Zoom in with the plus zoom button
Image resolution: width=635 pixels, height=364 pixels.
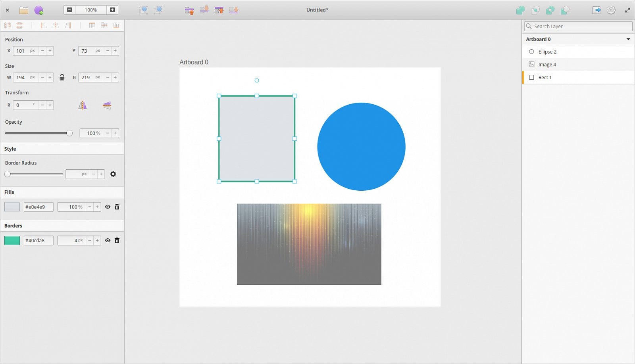pos(112,10)
